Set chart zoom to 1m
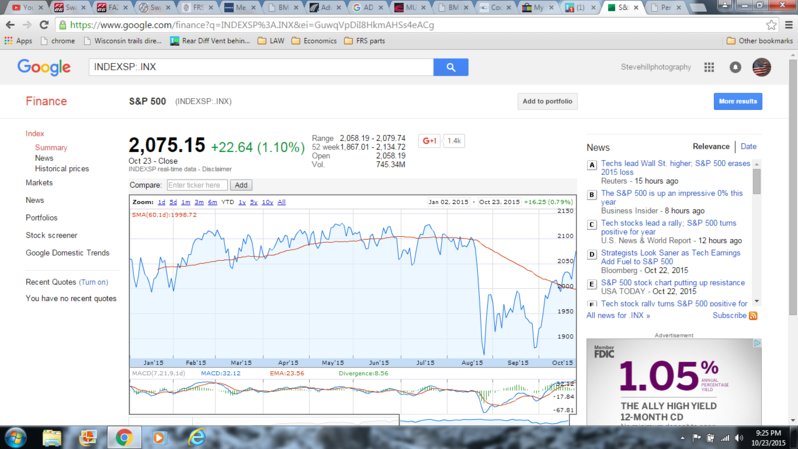Viewport: 798px width, 449px height. point(185,202)
